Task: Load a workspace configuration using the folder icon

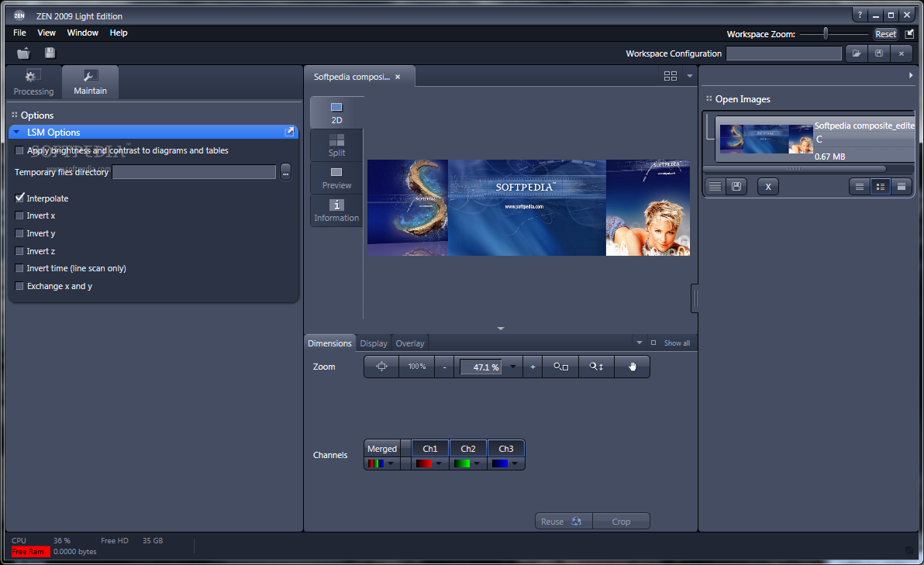Action: tap(857, 53)
